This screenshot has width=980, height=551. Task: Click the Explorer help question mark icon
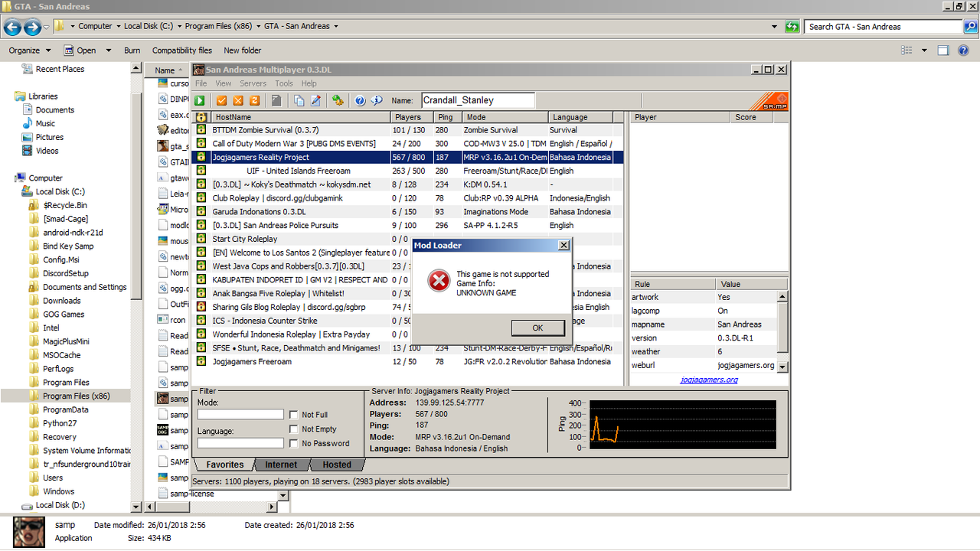(965, 51)
